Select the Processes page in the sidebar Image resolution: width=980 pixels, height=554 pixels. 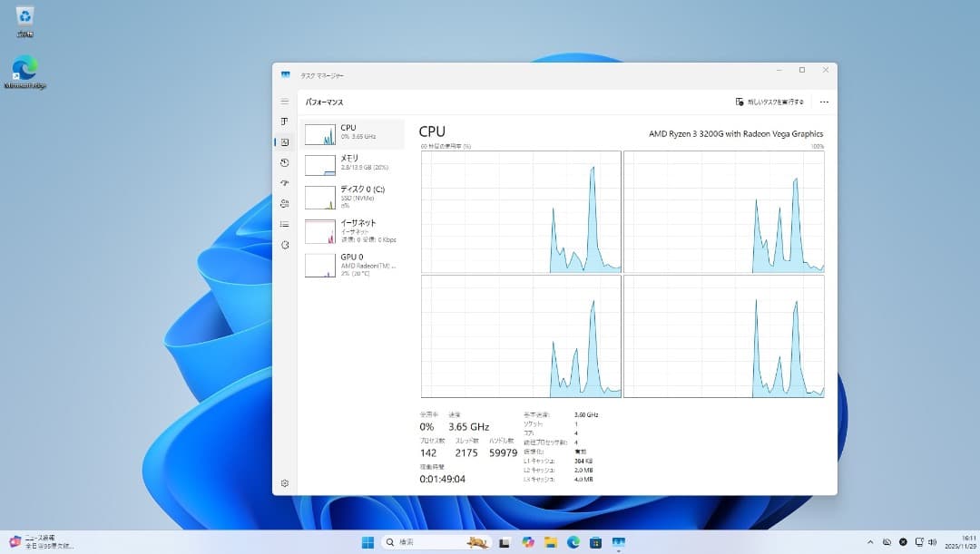(x=285, y=121)
